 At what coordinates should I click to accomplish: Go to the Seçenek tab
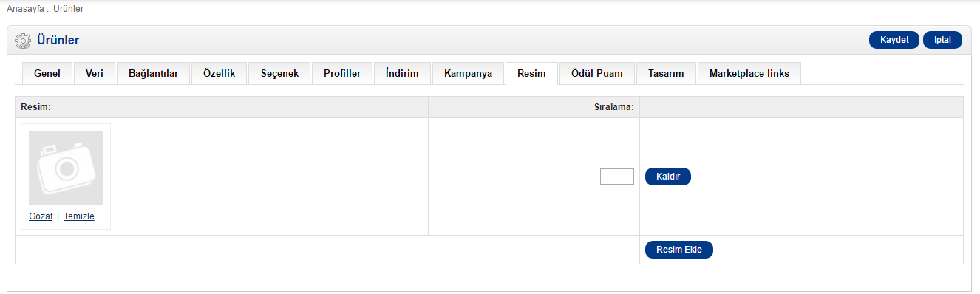click(279, 73)
